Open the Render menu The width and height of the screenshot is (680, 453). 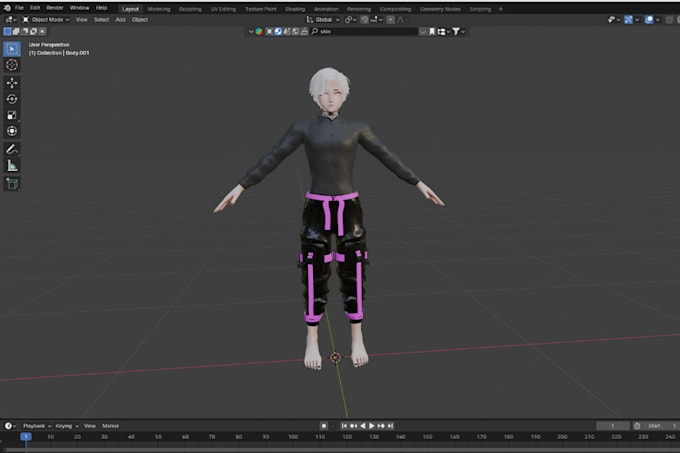[55, 8]
